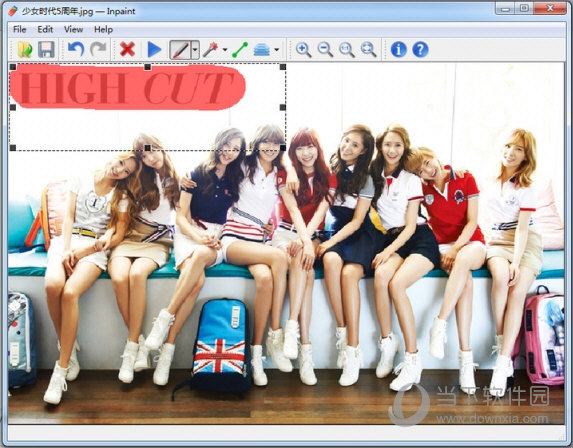This screenshot has height=448, width=573.
Task: Click the top-right selection handle
Action: 283,67
